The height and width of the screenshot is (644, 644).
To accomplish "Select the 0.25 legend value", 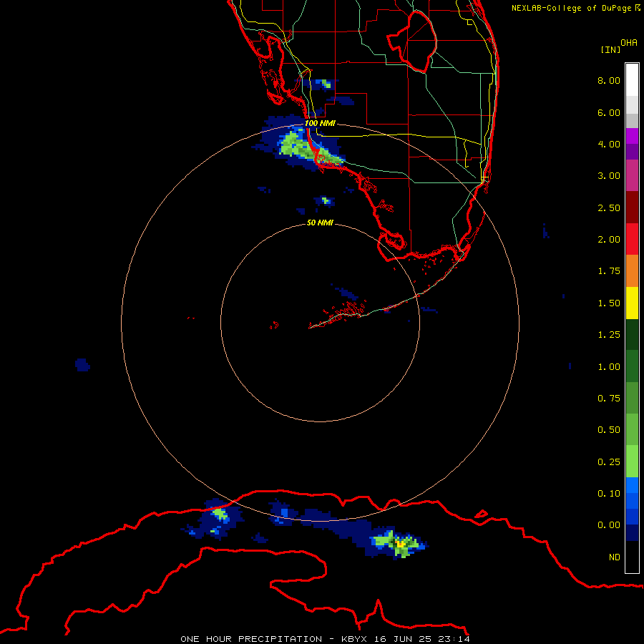I will (x=609, y=462).
